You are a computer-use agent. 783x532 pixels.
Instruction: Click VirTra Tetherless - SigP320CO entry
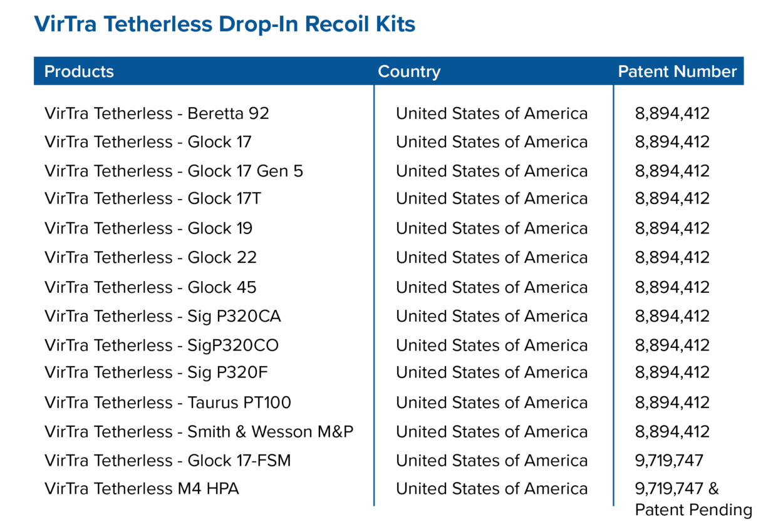(x=162, y=345)
